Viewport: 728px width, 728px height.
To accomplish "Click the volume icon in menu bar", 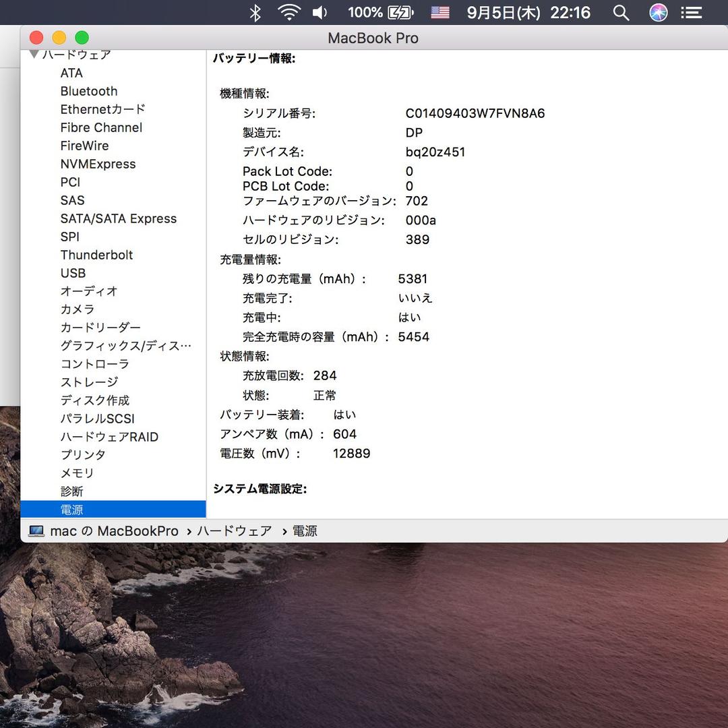I will point(320,12).
